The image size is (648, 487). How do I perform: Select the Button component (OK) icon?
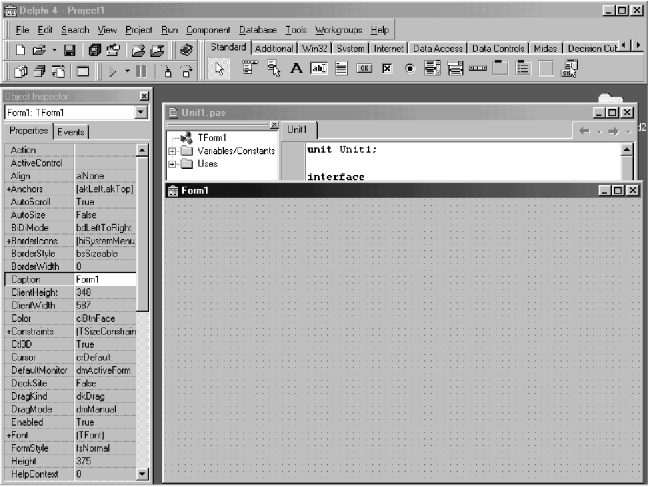tap(364, 68)
